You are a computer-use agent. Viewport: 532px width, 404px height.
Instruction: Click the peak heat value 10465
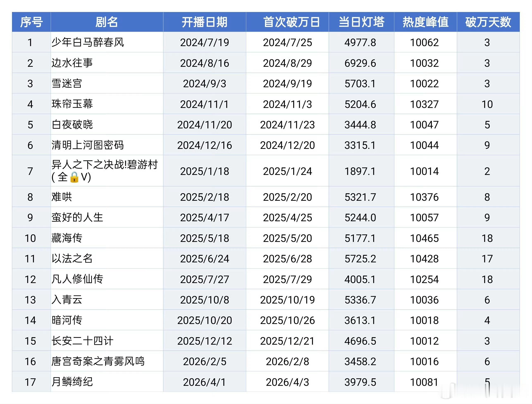click(x=425, y=238)
